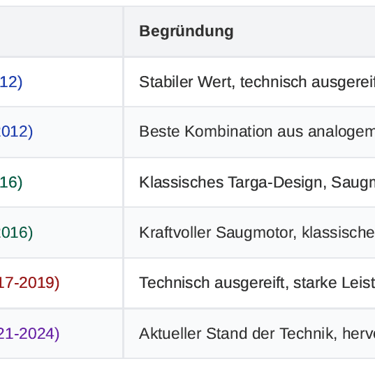
Task: Select the 'Stabiler Wert, technisch' reasoning cell
Action: point(249,82)
